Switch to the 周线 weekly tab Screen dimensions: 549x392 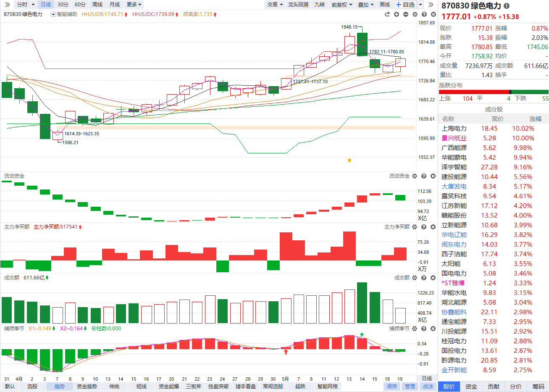coord(97,5)
